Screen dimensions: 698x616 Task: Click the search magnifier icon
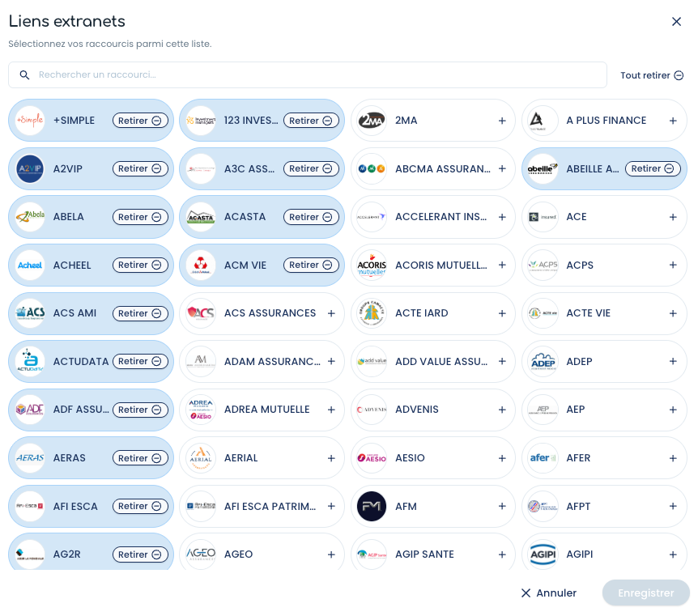(x=24, y=74)
